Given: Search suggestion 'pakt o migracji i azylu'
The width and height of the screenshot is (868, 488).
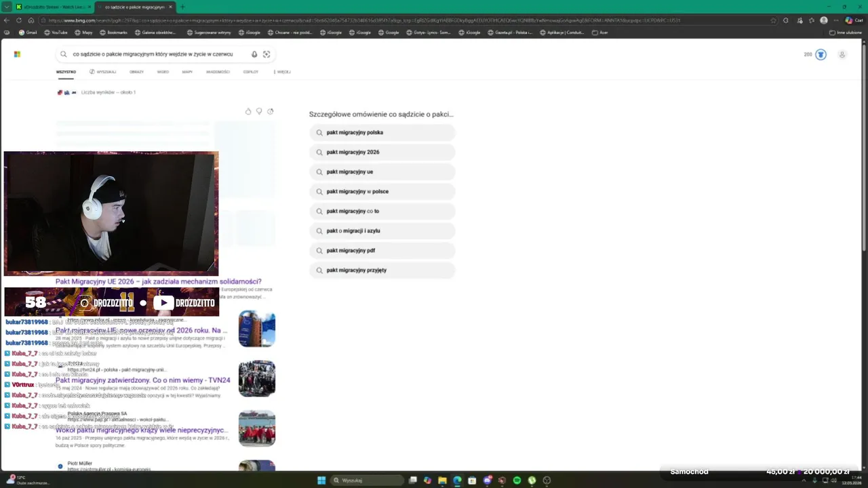Looking at the screenshot, I should (x=382, y=231).
